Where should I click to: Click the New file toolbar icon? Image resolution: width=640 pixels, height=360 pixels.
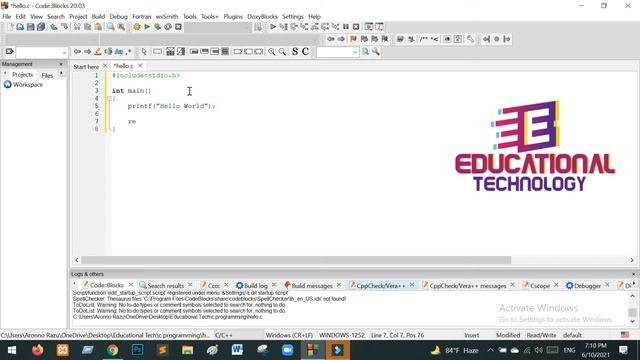[x=10, y=27]
